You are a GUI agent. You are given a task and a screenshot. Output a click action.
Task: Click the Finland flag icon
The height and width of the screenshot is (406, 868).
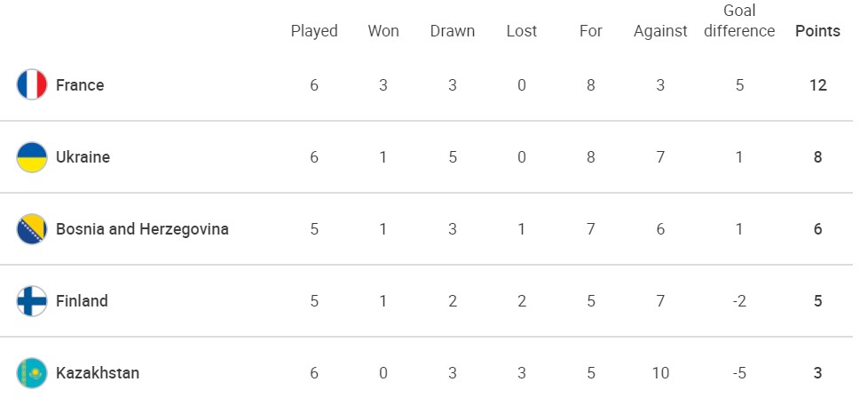(x=32, y=301)
